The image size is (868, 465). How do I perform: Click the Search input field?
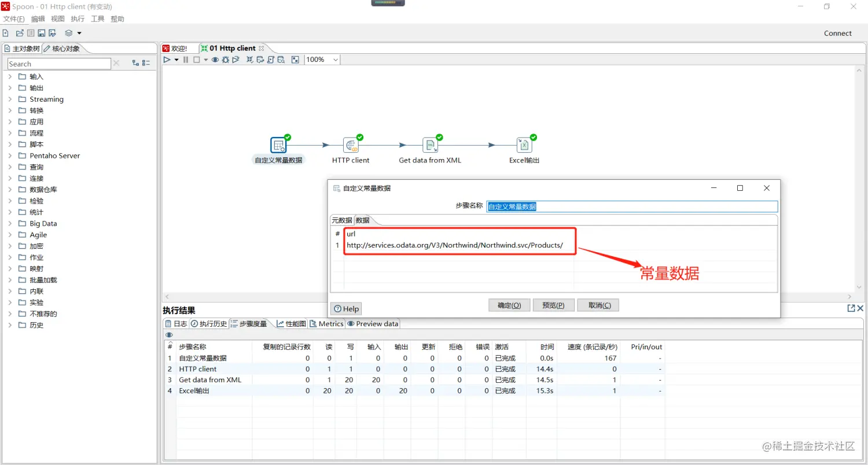coord(59,64)
